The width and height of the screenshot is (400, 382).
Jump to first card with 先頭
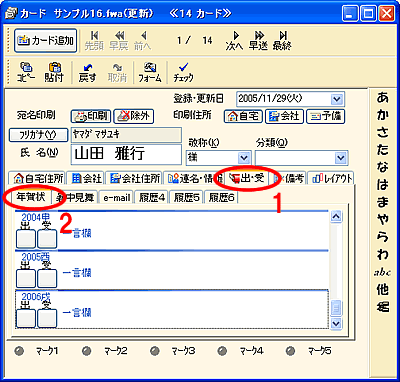(x=94, y=41)
